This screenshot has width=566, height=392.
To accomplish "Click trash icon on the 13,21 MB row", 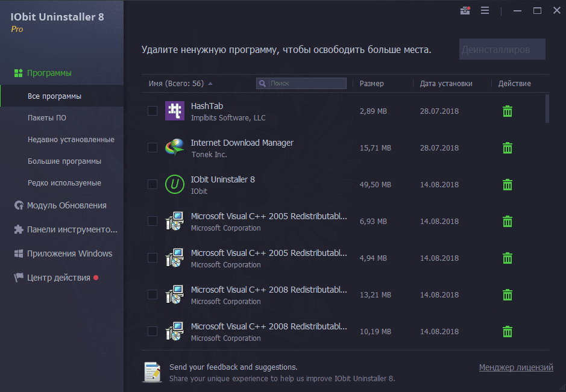I will tap(507, 295).
